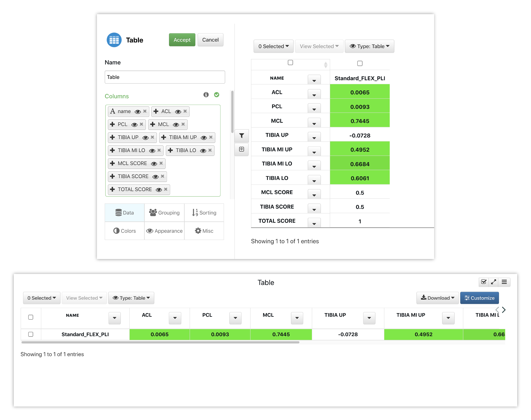Toggle visibility of PCL column
The height and width of the screenshot is (420, 531).
pos(134,125)
